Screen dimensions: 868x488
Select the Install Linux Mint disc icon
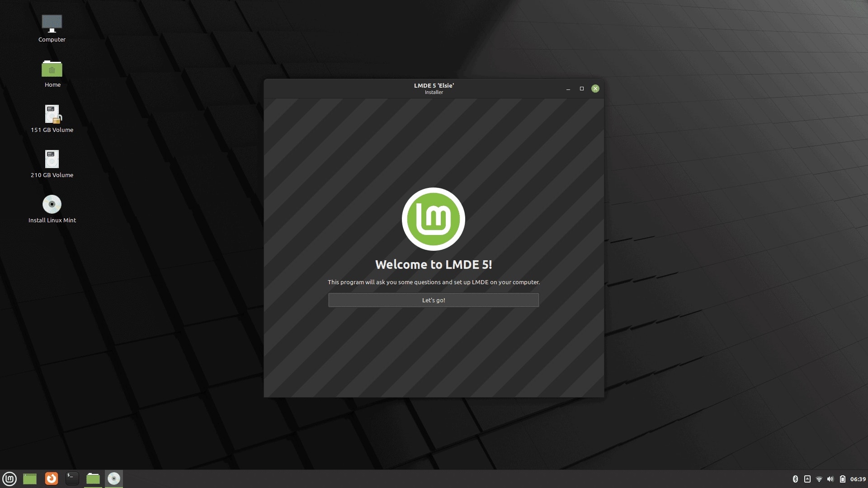[x=52, y=209]
